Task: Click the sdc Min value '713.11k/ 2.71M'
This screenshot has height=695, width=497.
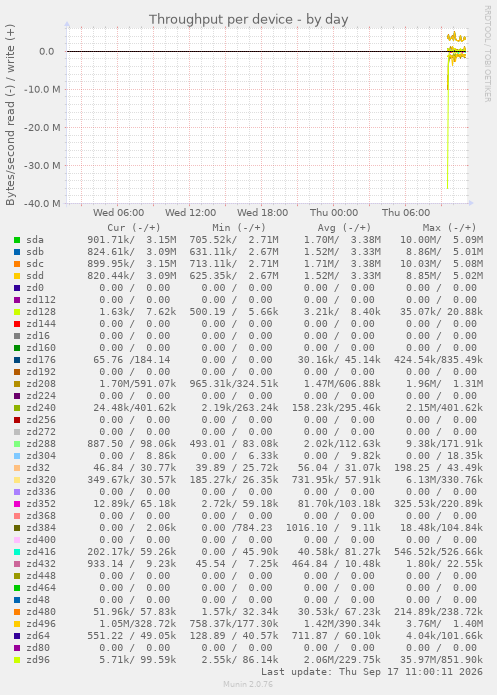Action: click(234, 264)
